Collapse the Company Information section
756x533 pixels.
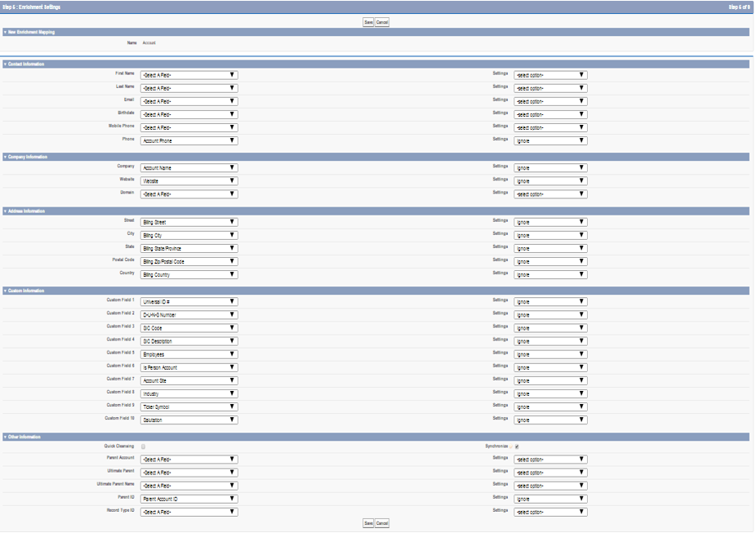coord(4,157)
